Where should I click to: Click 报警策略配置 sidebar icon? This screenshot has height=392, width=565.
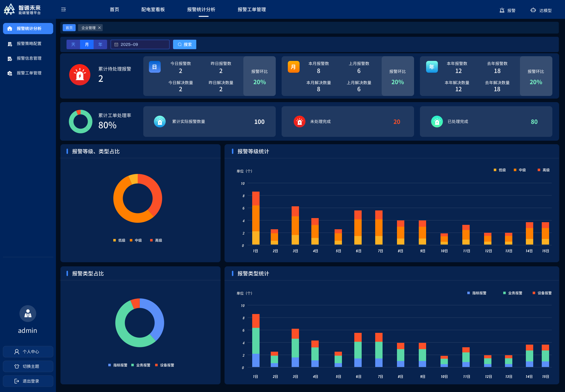pos(10,44)
